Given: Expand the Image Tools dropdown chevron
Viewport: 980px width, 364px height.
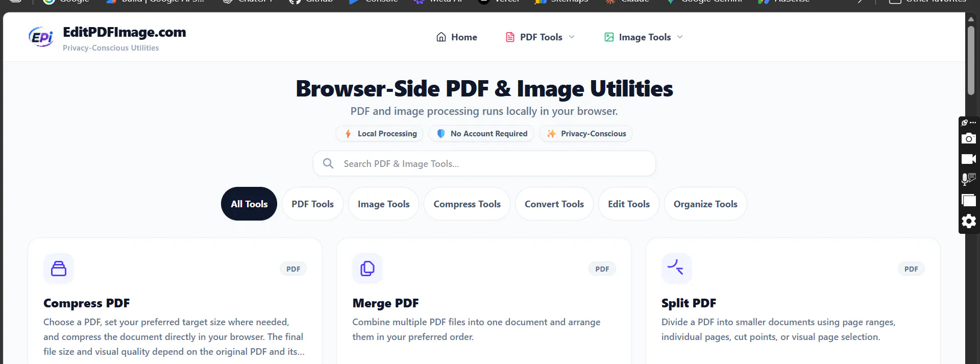Looking at the screenshot, I should (680, 37).
